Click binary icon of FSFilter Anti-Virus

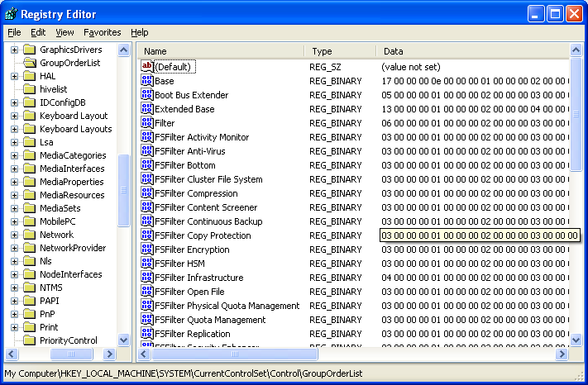(146, 150)
